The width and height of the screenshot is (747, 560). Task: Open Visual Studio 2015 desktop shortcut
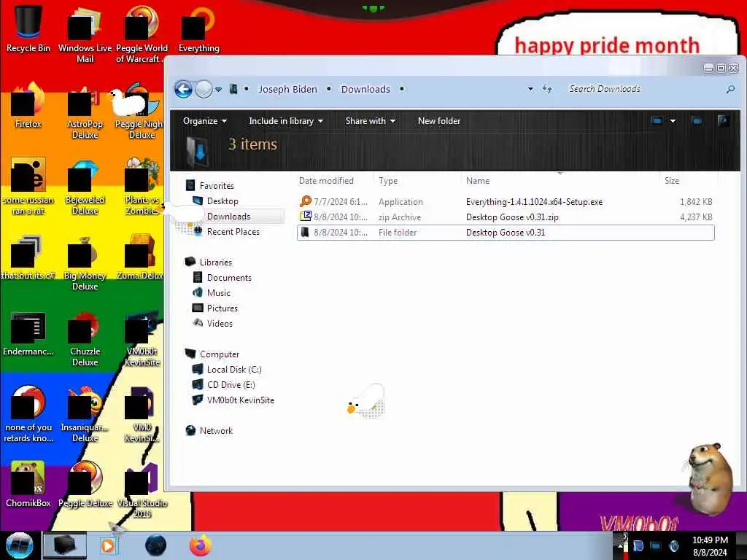pos(142,489)
